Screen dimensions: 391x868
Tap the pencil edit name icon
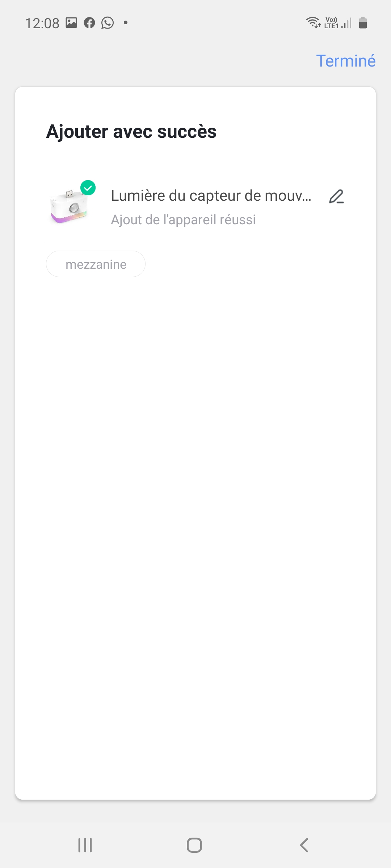click(x=336, y=196)
